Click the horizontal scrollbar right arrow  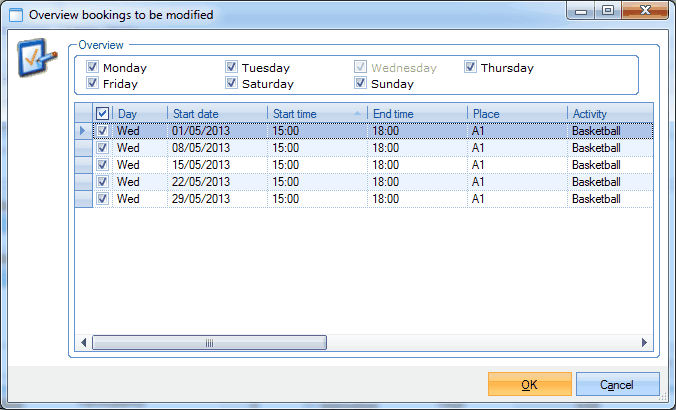(646, 343)
